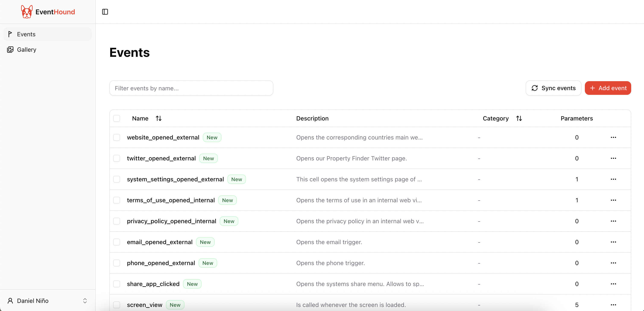Check the screen_view row checkbox

(x=117, y=305)
